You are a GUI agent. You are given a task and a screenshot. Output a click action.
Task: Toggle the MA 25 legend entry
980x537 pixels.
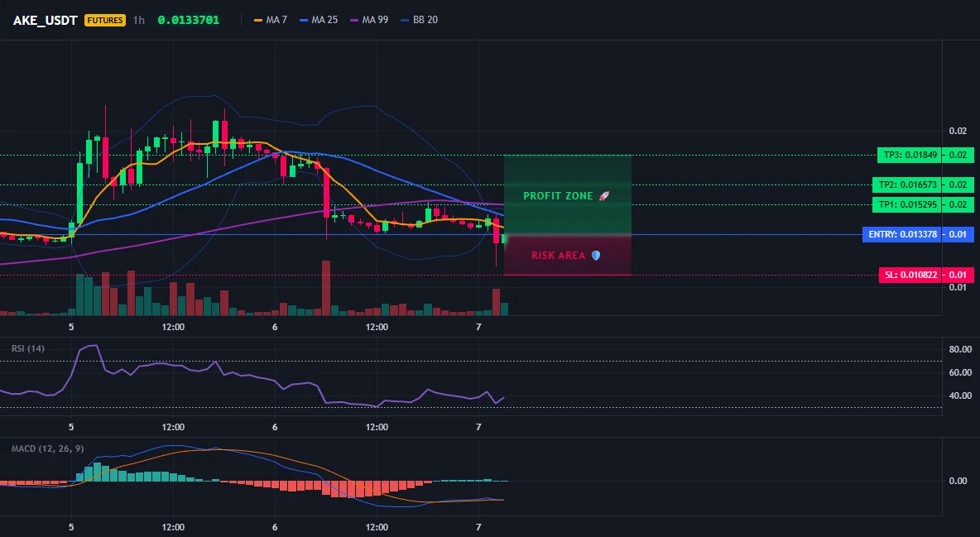point(319,20)
